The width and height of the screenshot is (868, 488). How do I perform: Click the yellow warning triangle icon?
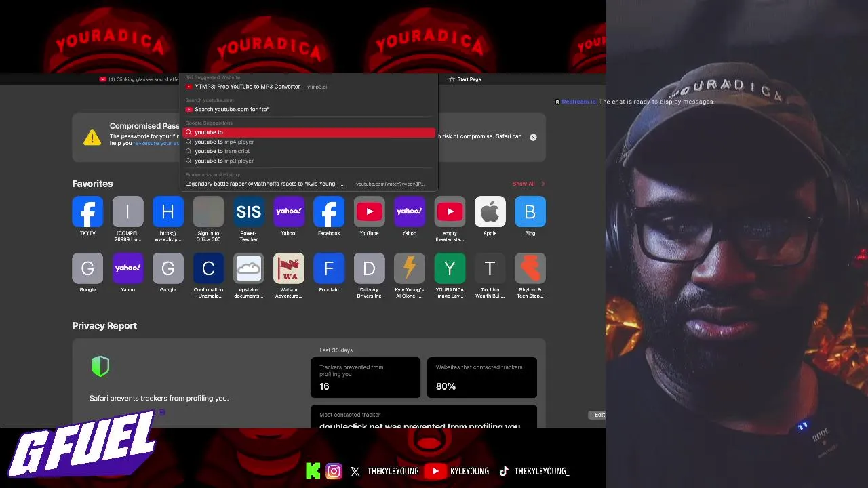click(x=92, y=138)
